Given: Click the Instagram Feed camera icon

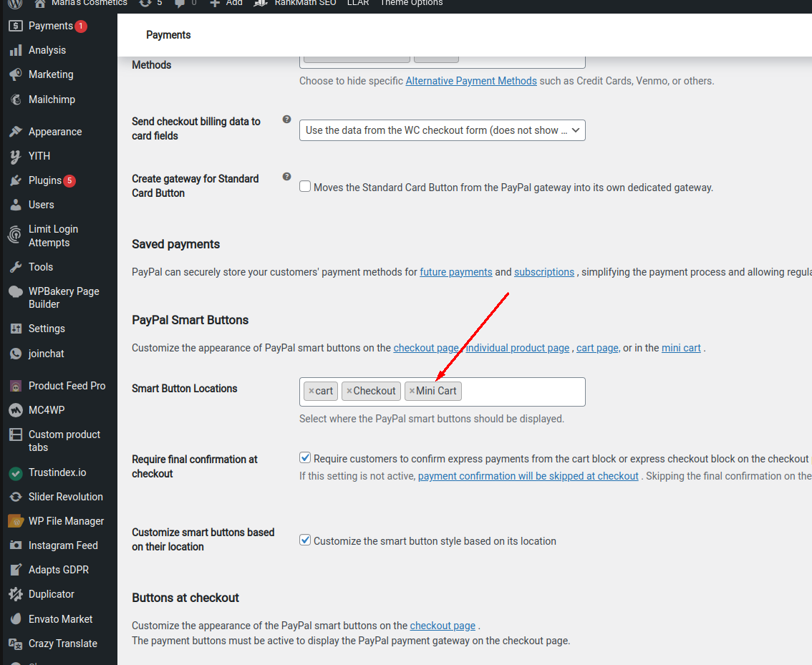Looking at the screenshot, I should coord(16,545).
